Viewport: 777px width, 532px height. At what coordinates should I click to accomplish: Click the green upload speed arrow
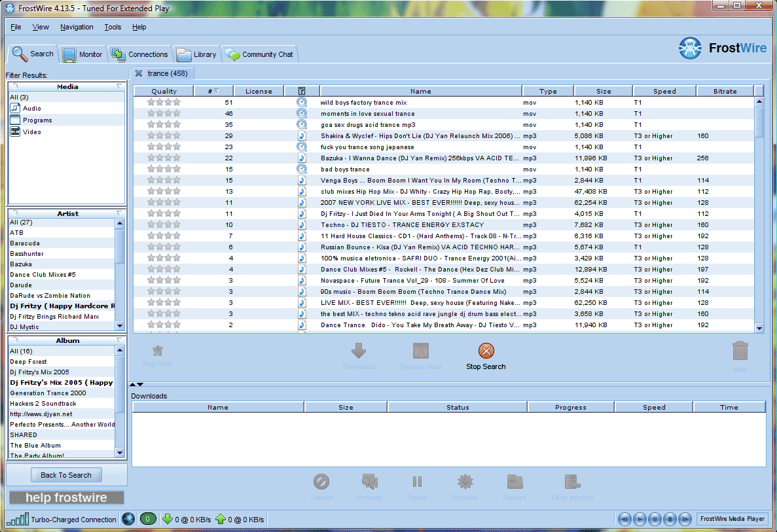click(x=221, y=519)
